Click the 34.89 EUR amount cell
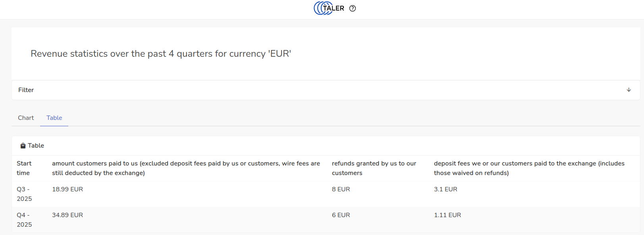Viewport: 644px width, 235px height. click(x=67, y=215)
